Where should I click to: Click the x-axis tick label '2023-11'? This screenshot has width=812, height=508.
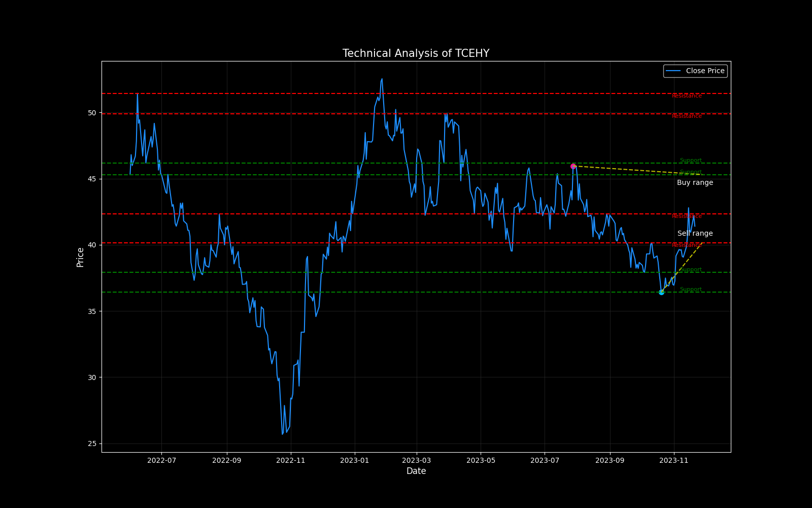coord(674,461)
